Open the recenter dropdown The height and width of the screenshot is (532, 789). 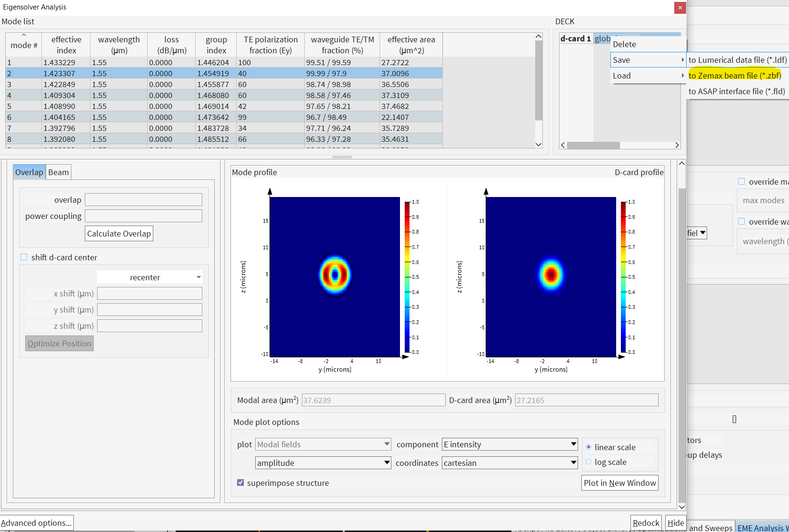150,277
